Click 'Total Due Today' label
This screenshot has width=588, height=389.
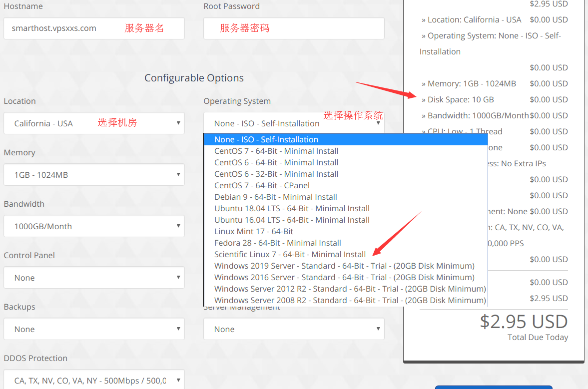[x=538, y=337]
